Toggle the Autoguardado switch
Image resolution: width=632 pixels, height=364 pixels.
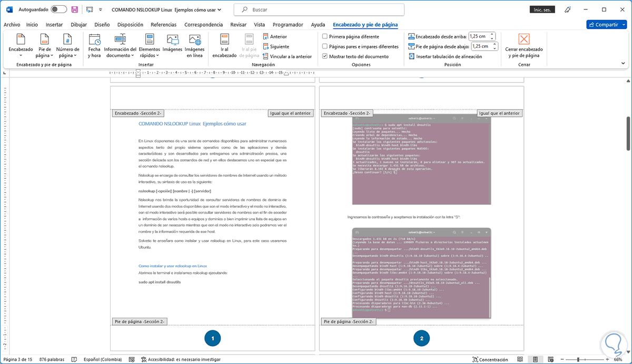pyautogui.click(x=59, y=9)
